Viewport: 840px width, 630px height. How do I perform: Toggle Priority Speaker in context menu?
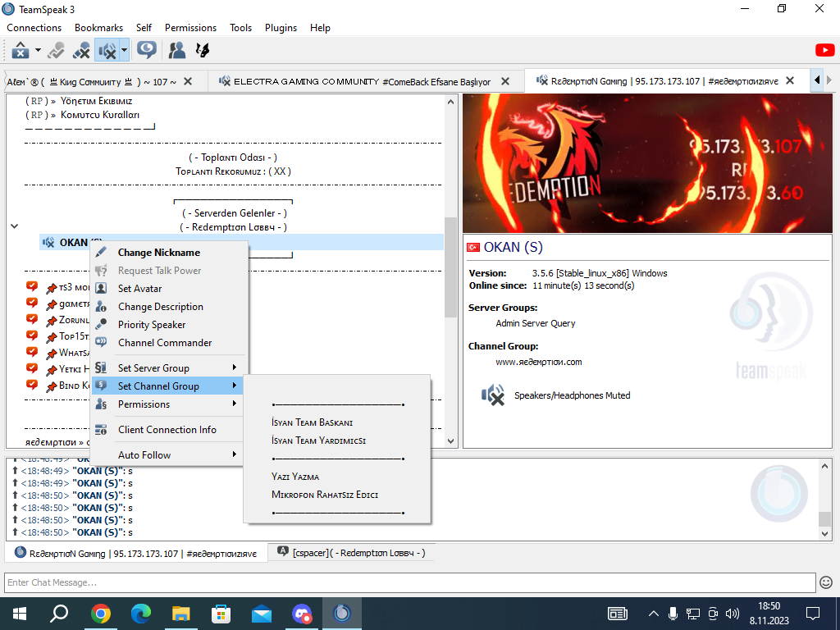169,325
